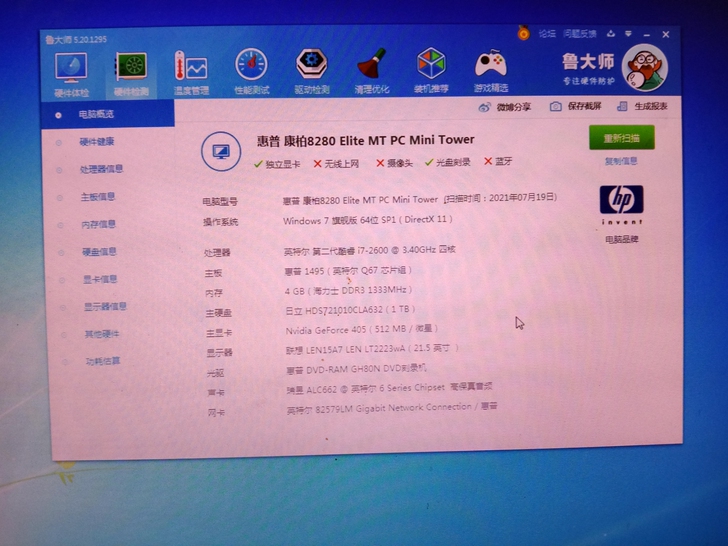Click the gold medal icon in title bar
This screenshot has height=546, width=728.
click(524, 33)
